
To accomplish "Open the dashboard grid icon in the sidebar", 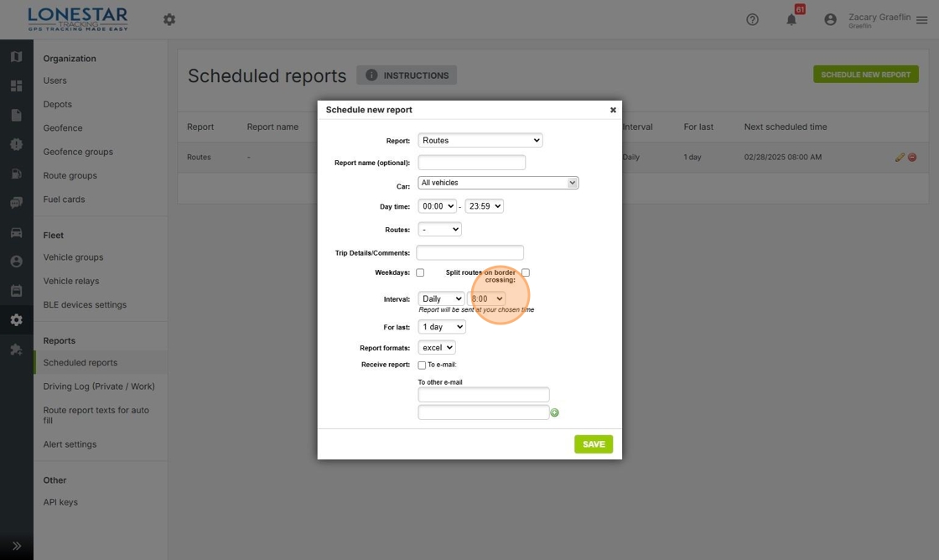I will (x=16, y=86).
